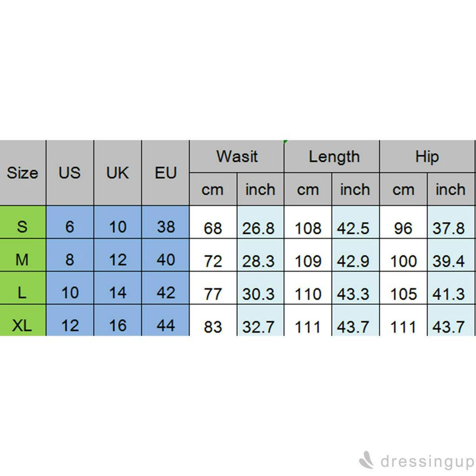Click the 83 cm waist cell
This screenshot has height=476, width=476.
point(213,326)
